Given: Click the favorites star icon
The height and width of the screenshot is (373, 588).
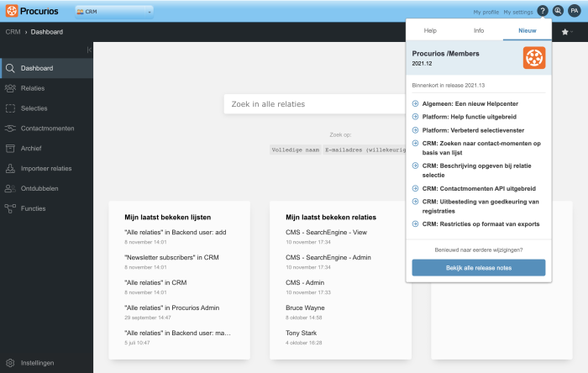Looking at the screenshot, I should click(564, 32).
